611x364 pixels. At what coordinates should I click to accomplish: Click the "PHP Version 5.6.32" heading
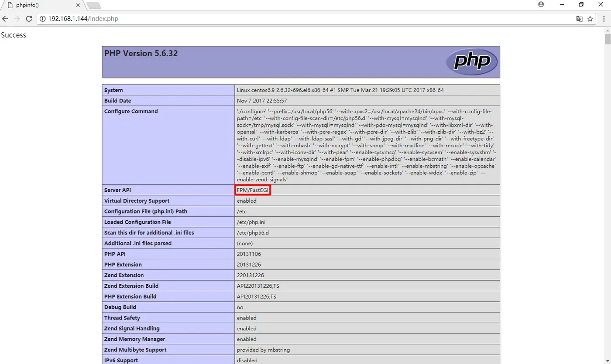141,54
